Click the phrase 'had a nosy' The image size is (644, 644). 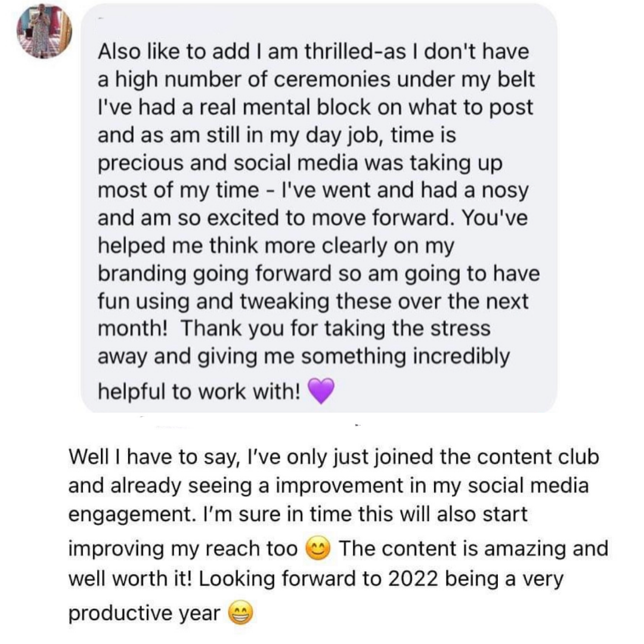[475, 191]
